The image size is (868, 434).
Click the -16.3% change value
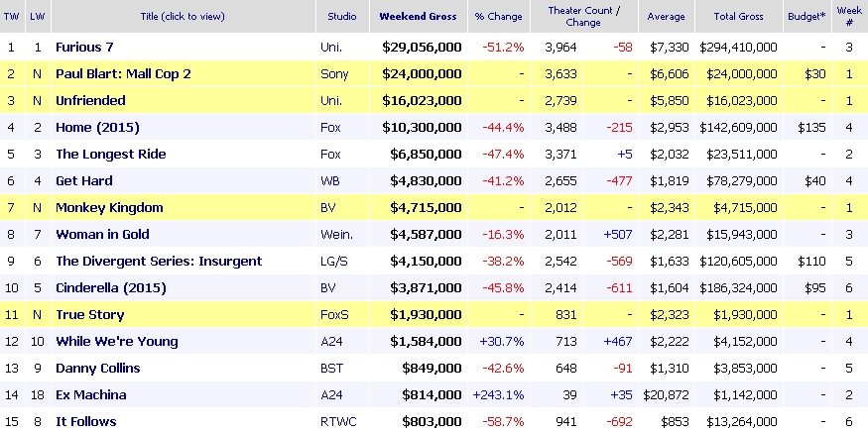503,235
